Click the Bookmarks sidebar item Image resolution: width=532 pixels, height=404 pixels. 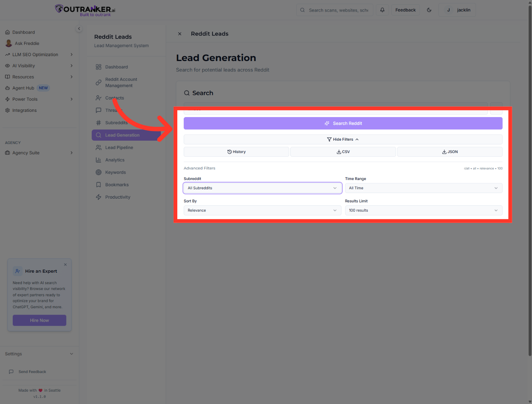116,184
